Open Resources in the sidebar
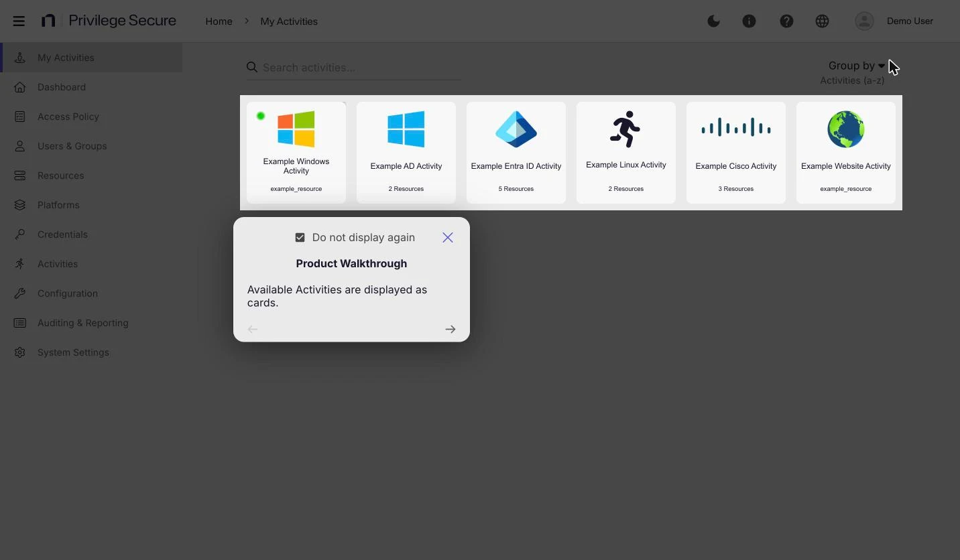This screenshot has height=560, width=960. 92,176
